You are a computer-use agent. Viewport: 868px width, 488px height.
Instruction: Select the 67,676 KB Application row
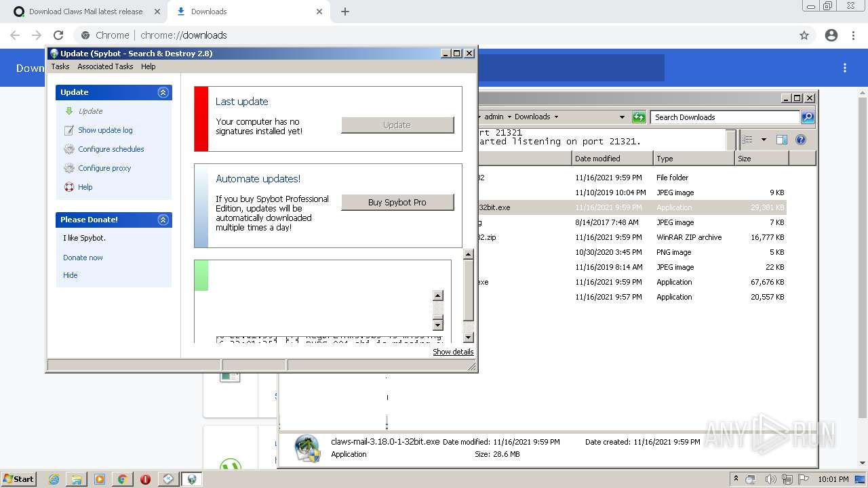click(x=634, y=282)
